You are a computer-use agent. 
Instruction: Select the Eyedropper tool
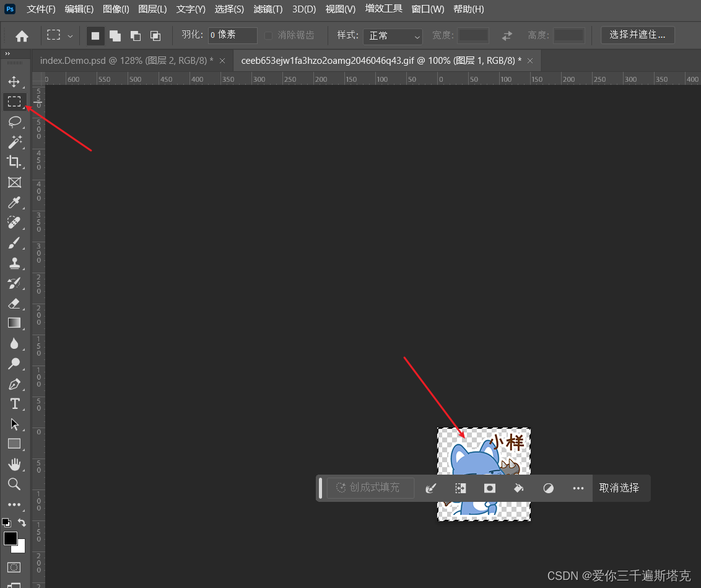tap(14, 202)
